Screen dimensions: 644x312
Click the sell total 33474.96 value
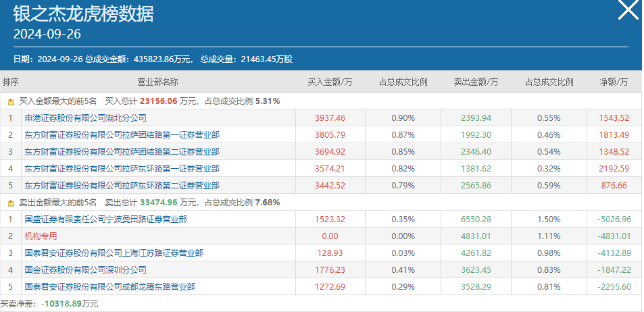point(159,203)
